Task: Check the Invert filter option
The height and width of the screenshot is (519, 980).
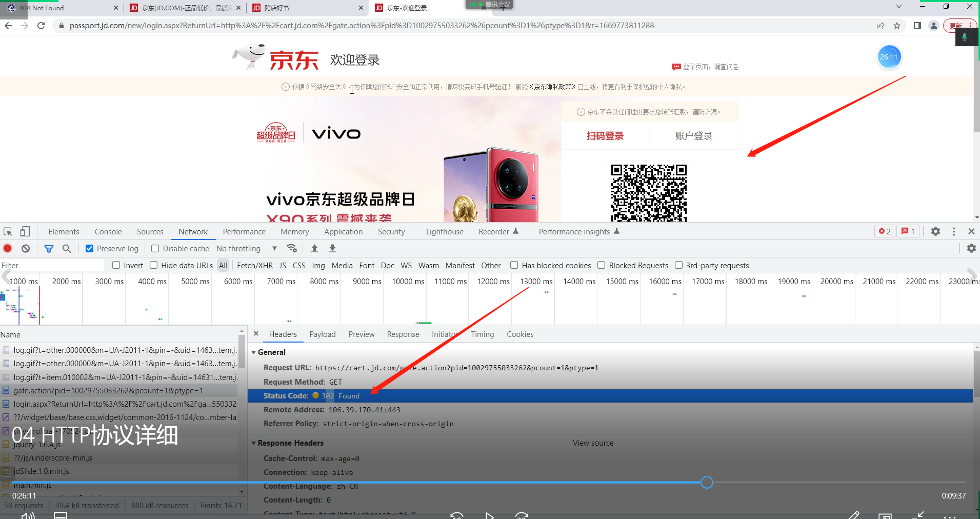Action: click(116, 265)
